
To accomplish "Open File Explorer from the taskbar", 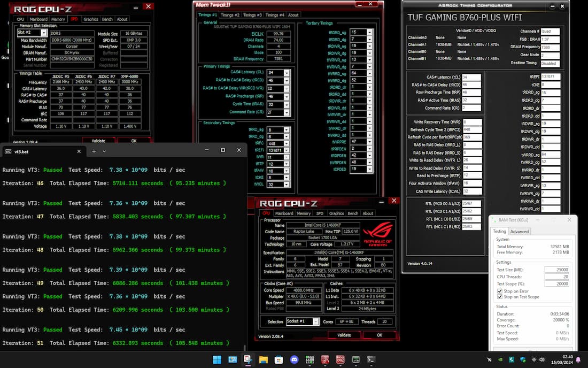I will tap(263, 360).
